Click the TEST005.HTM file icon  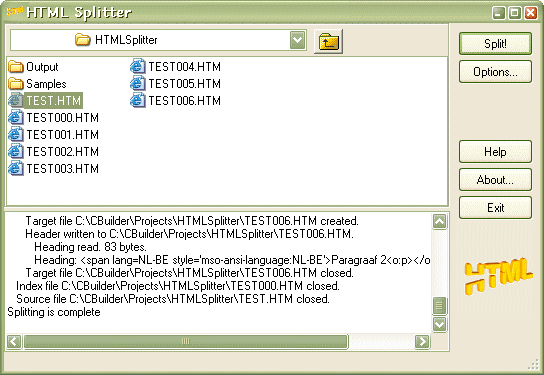click(138, 83)
